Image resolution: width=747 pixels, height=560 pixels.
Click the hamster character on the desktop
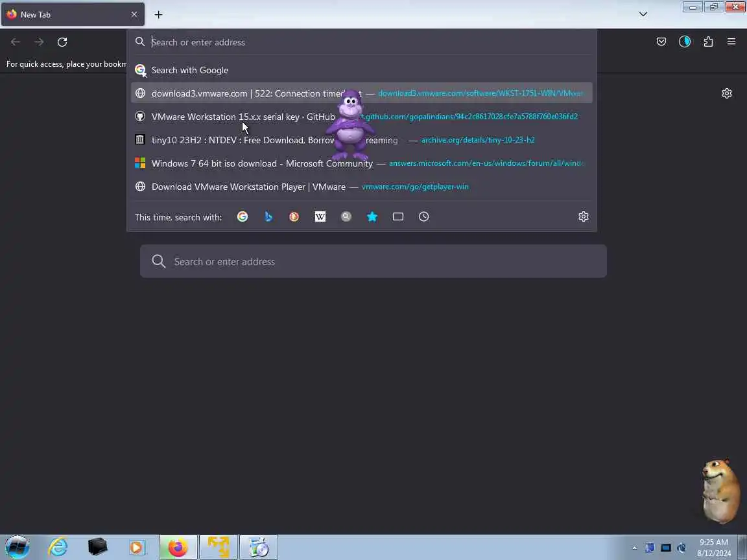click(721, 492)
